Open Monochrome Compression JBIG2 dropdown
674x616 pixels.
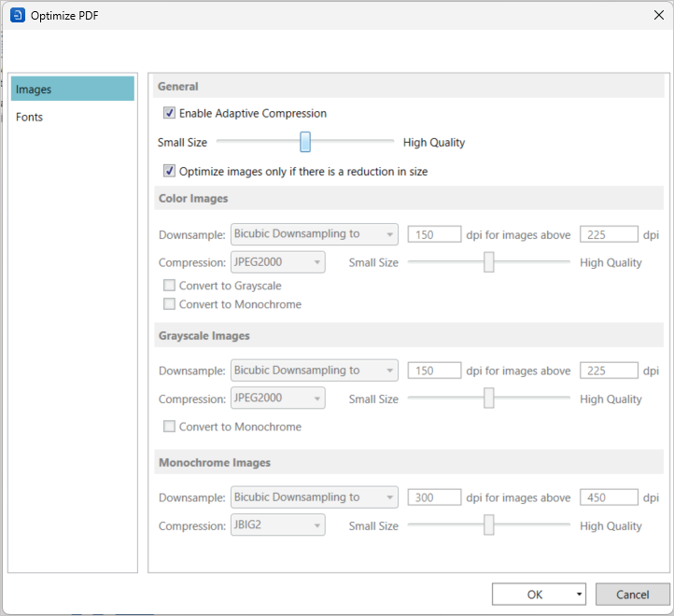[x=277, y=525]
